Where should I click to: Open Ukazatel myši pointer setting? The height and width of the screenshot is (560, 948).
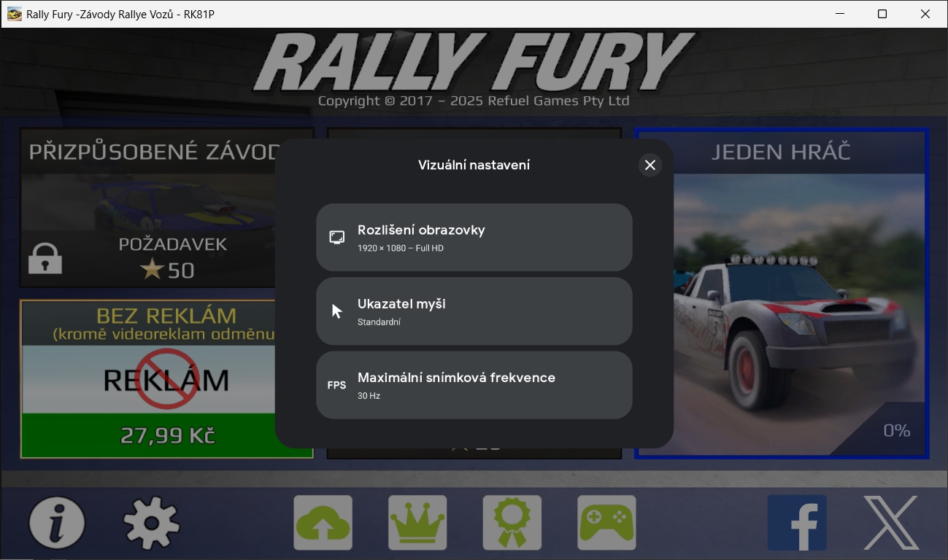pos(474,311)
